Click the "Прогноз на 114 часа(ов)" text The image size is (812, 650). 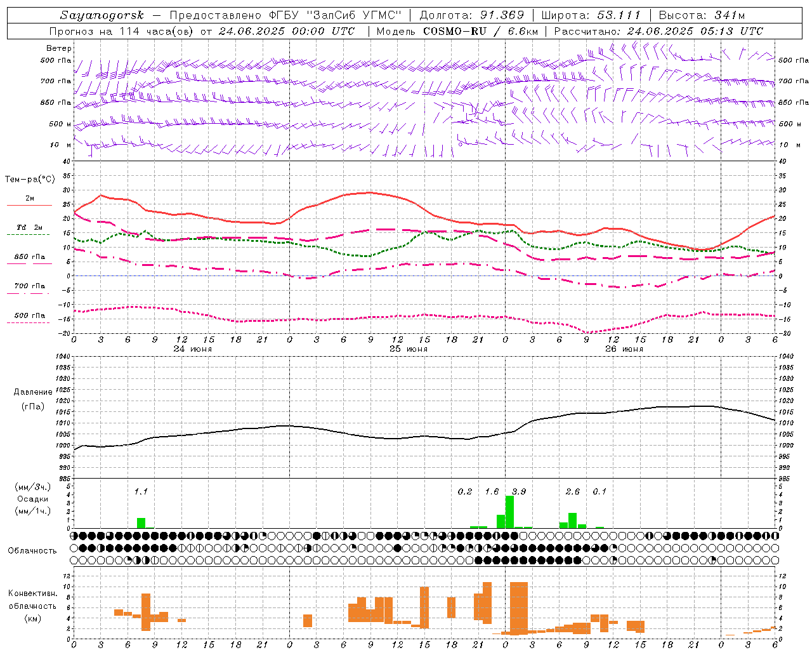122,31
